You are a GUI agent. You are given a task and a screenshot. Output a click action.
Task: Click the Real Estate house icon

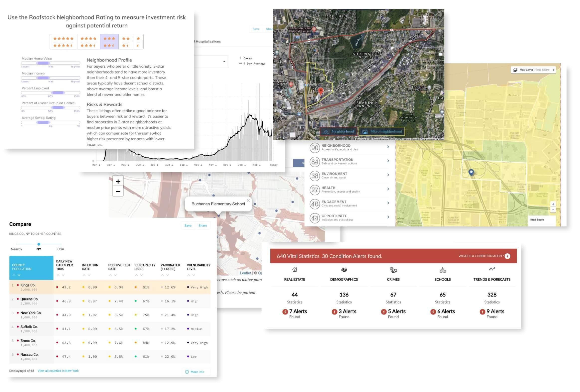294,270
